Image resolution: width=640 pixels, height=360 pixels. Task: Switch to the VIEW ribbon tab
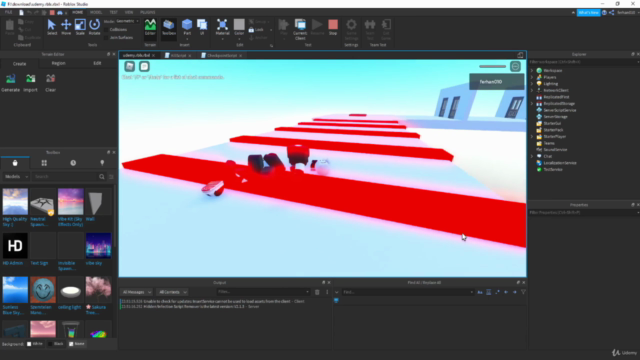pyautogui.click(x=129, y=13)
